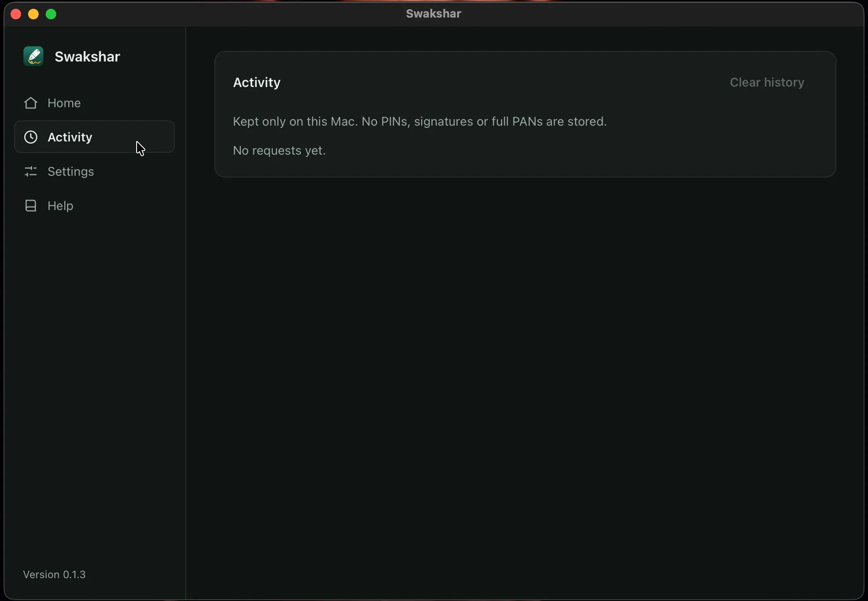Click the Home house icon
868x601 pixels.
31,103
